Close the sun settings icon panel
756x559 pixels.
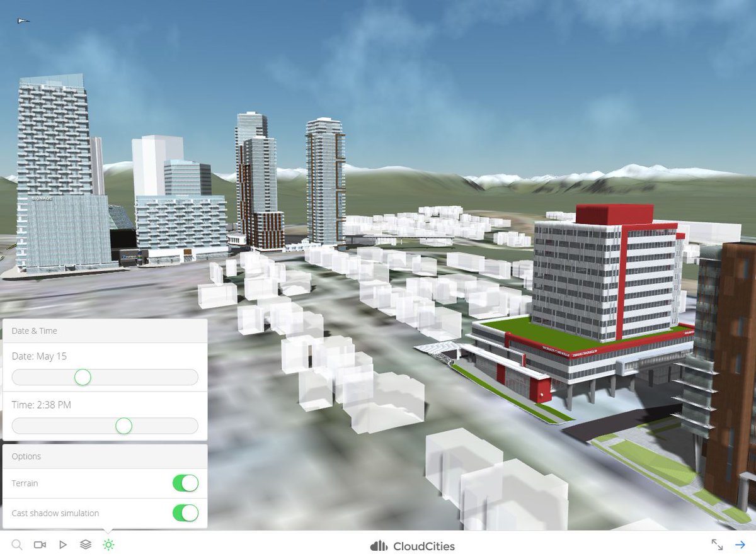108,545
